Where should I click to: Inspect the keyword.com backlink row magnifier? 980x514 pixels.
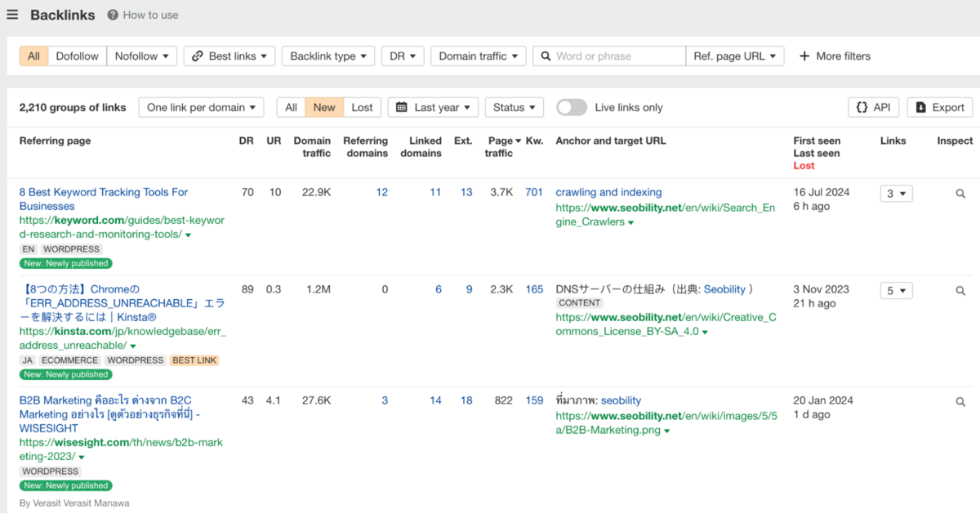click(960, 194)
